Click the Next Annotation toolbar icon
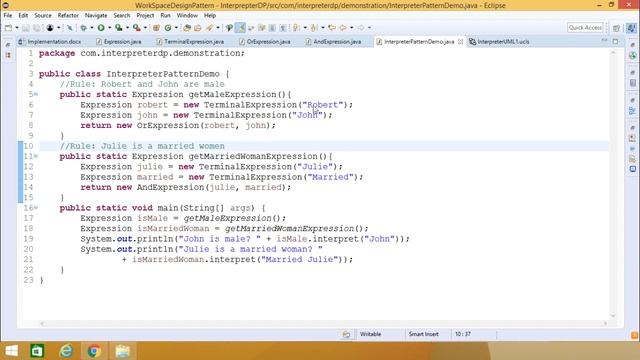The image size is (640, 360). click(x=296, y=28)
